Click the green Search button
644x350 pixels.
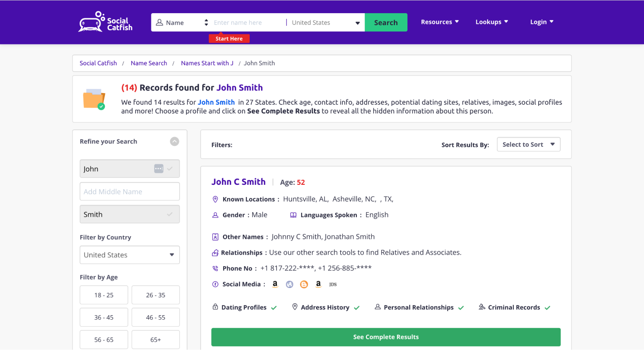point(386,23)
